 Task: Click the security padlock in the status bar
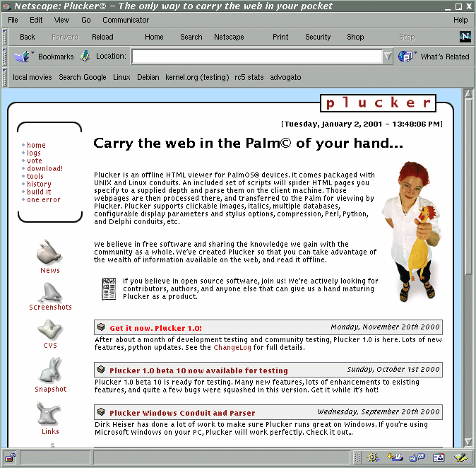(11, 457)
